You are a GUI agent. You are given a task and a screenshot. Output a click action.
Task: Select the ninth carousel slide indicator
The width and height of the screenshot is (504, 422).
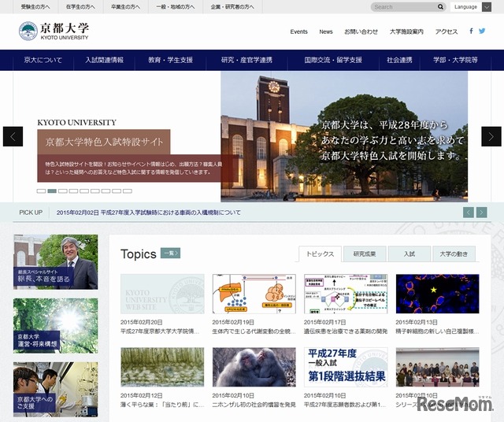coord(128,191)
